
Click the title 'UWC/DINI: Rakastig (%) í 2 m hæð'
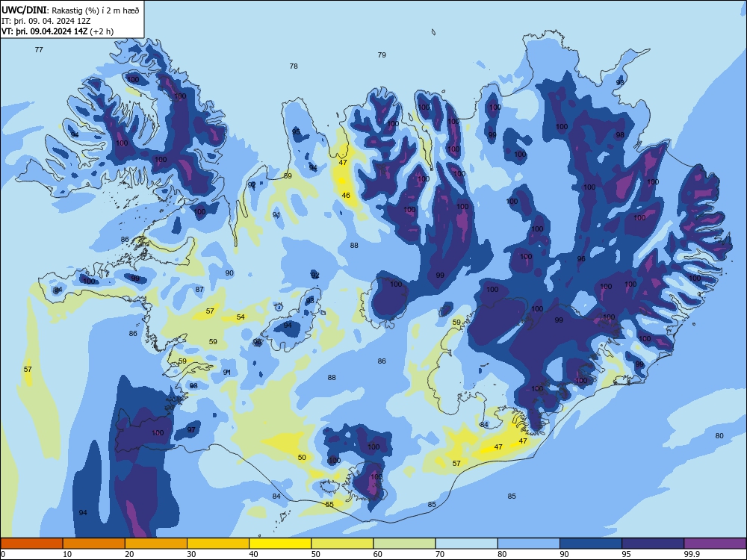(70, 10)
